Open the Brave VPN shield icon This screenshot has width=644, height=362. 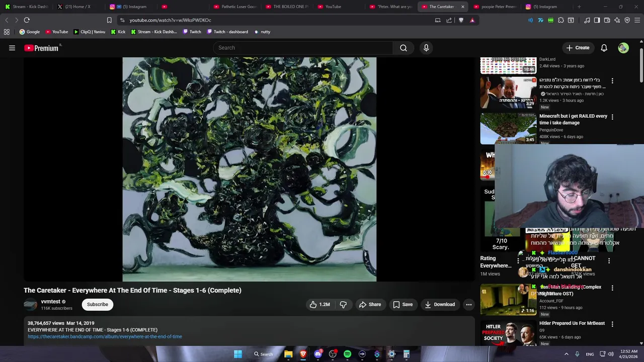pos(627,20)
